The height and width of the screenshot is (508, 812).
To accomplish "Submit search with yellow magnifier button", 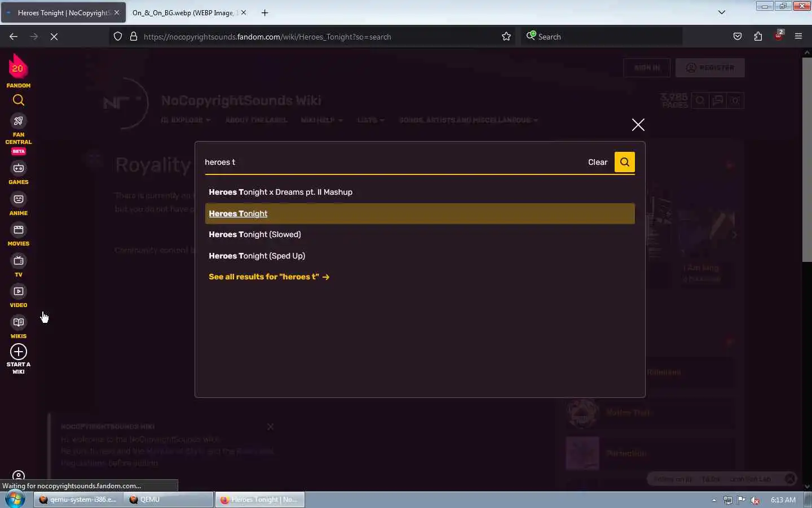I will (x=624, y=162).
